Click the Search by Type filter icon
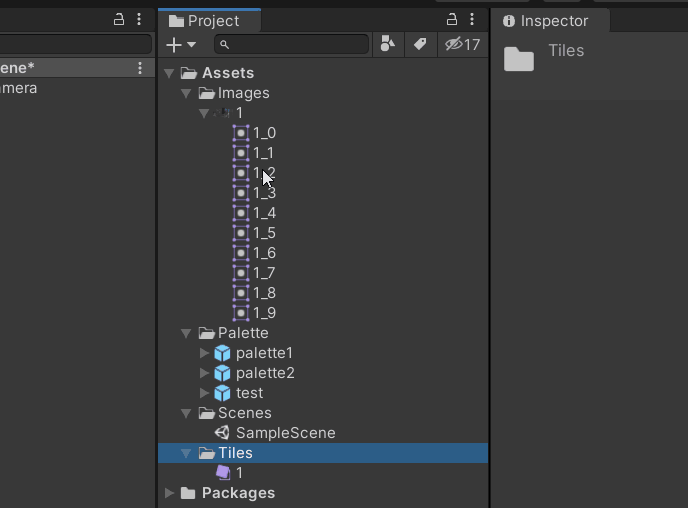Image resolution: width=688 pixels, height=508 pixels. click(387, 44)
